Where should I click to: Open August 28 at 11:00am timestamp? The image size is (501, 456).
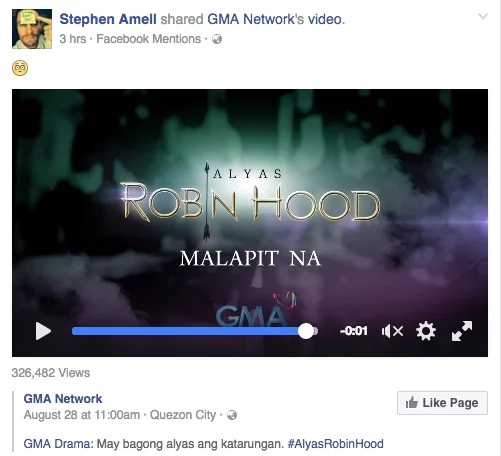(82, 415)
